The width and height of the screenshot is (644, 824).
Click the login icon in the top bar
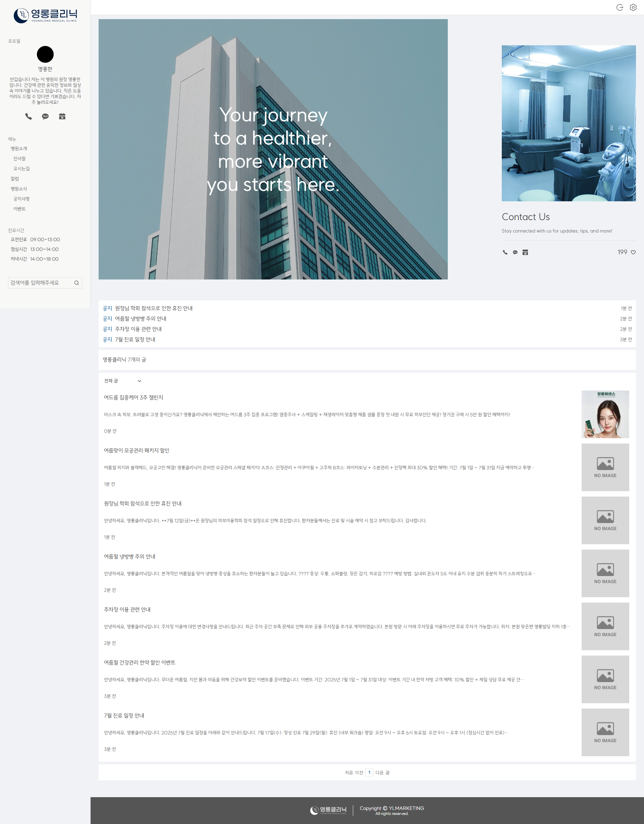click(x=620, y=7)
